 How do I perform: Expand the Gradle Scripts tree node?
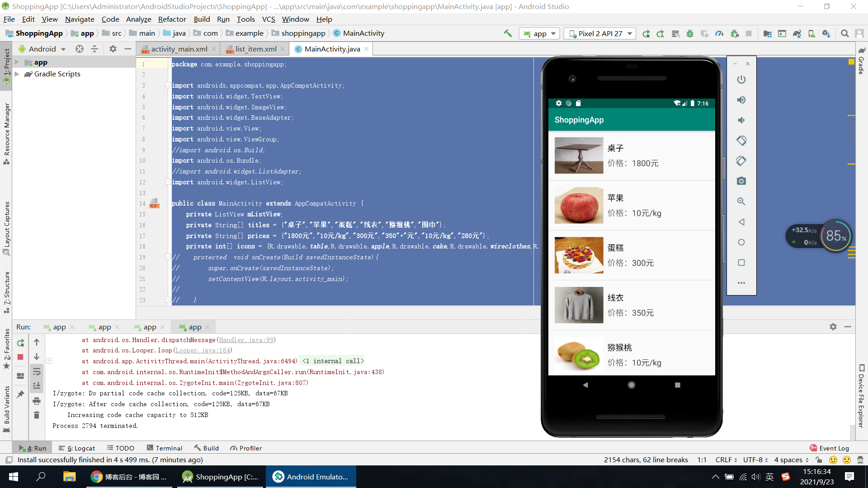click(x=17, y=74)
